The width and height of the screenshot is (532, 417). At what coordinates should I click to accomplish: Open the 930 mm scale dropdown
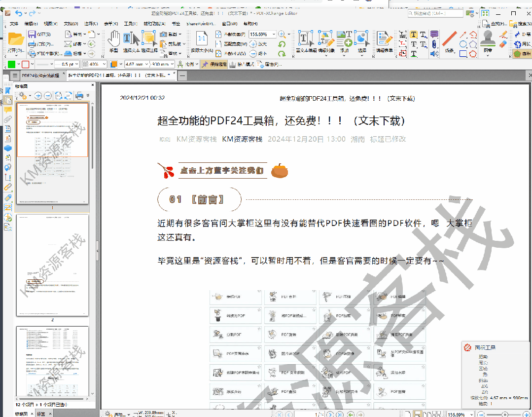click(172, 64)
